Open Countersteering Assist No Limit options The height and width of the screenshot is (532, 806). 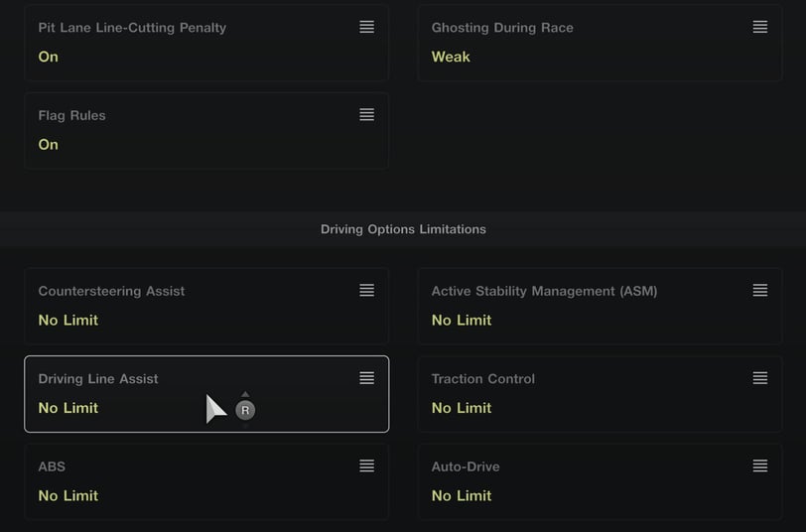[x=68, y=321]
